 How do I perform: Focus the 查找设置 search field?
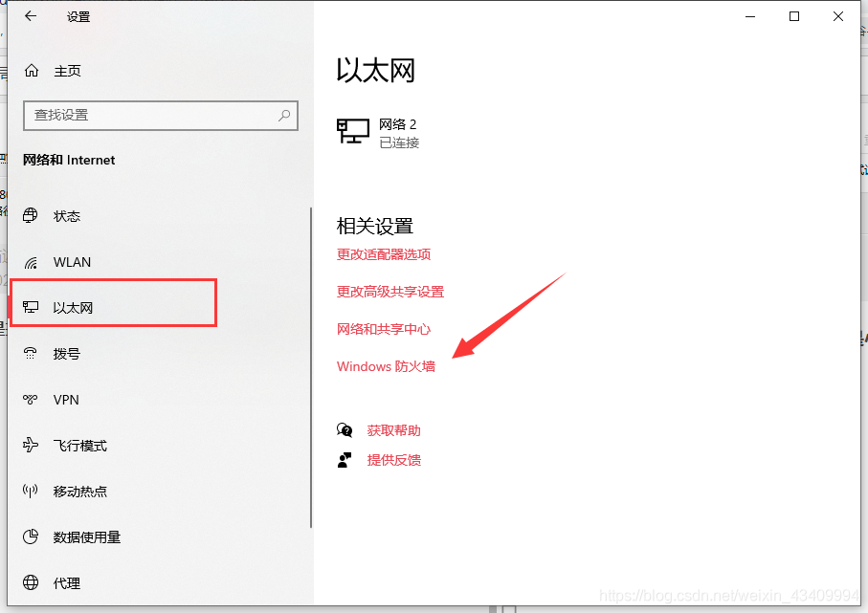point(161,116)
